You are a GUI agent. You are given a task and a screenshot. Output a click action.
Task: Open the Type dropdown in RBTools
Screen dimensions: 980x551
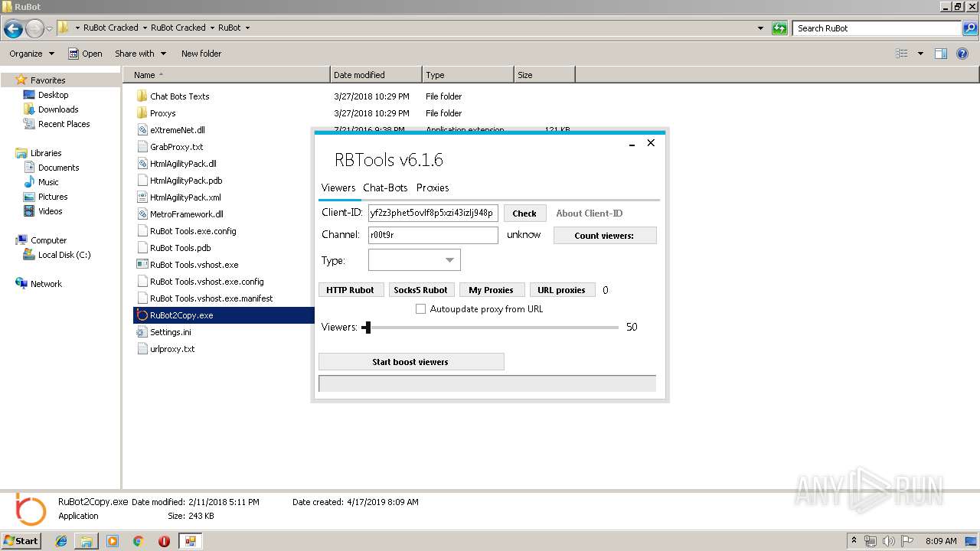[x=414, y=260]
